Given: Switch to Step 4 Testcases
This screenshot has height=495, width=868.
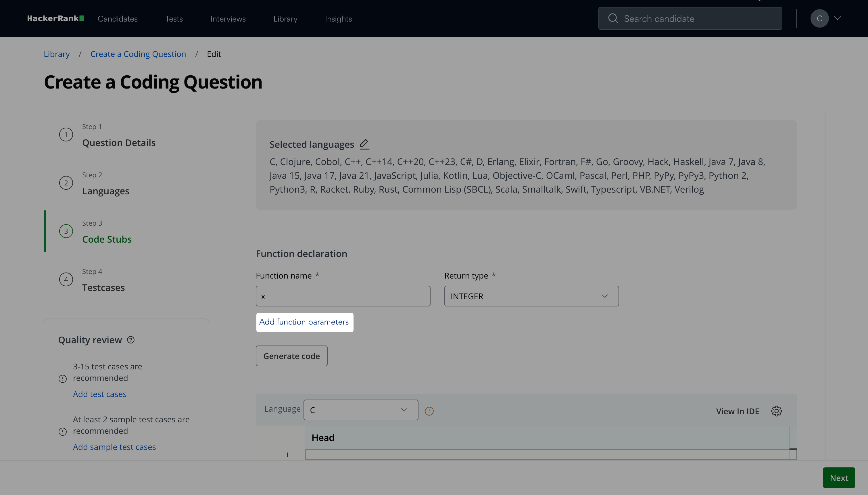Looking at the screenshot, I should (103, 288).
